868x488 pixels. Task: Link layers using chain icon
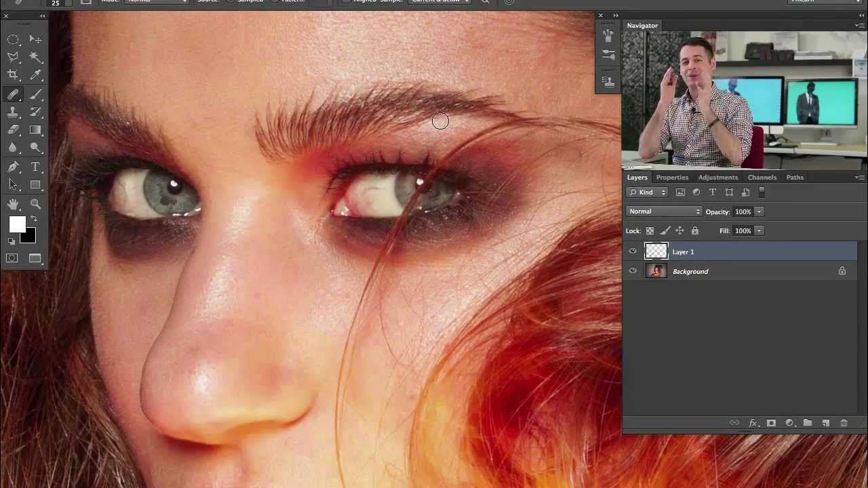coord(734,423)
